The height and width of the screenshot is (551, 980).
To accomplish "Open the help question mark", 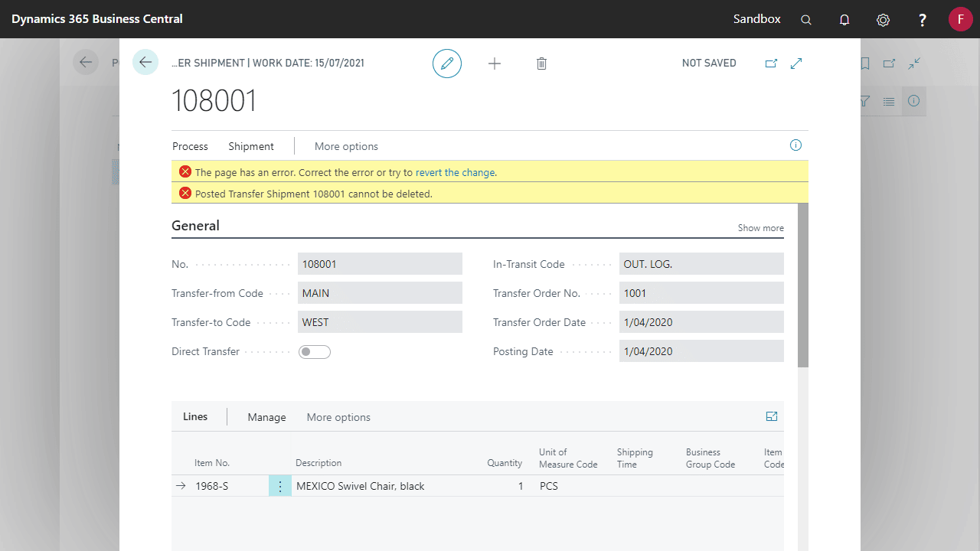I will click(923, 20).
